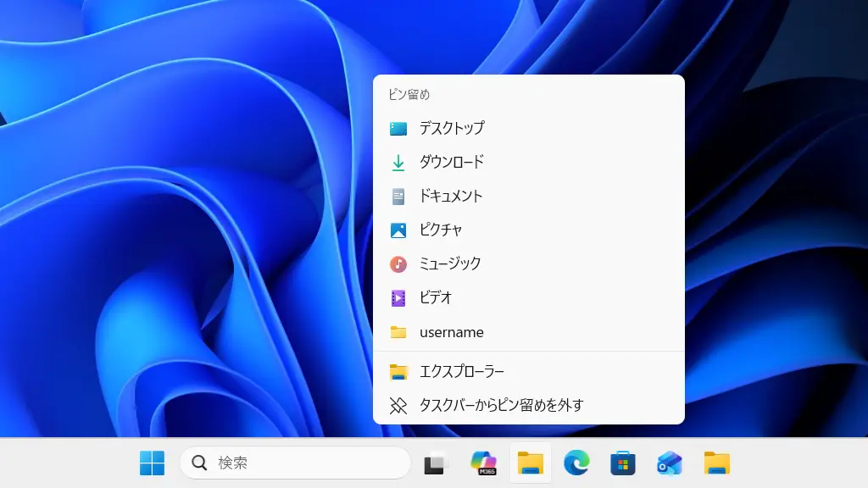Image resolution: width=868 pixels, height=488 pixels.
Task: Launch Outlook from the taskbar
Action: [x=669, y=463]
